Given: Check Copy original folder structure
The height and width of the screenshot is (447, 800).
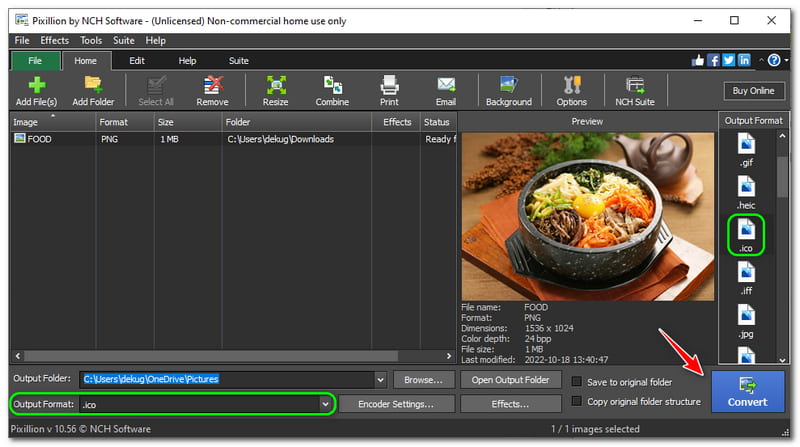Looking at the screenshot, I should pyautogui.click(x=577, y=402).
